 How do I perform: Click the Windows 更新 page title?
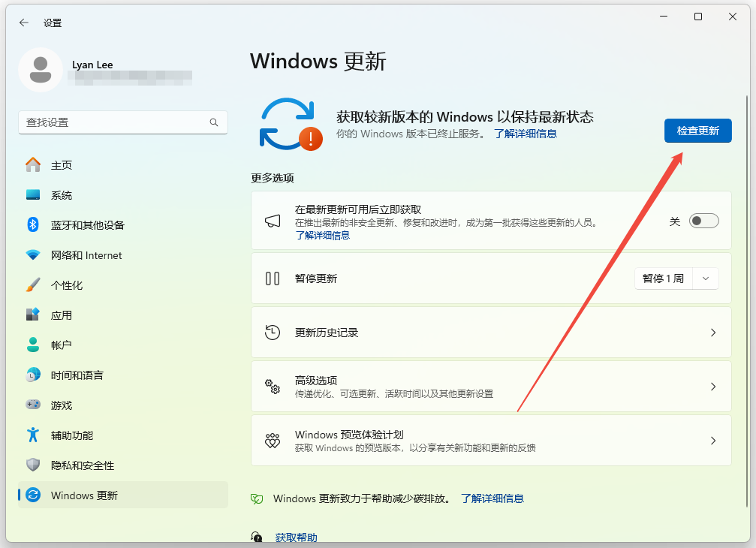click(318, 62)
